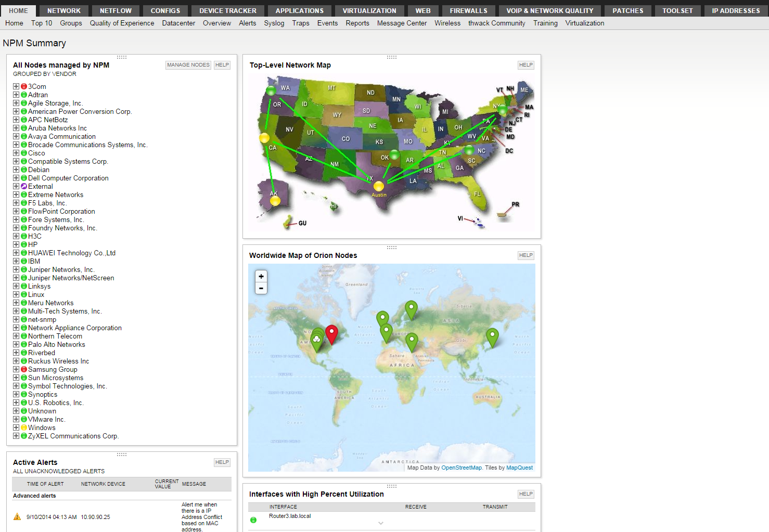Viewport: 769px width, 532px height.
Task: Expand the Riverbed vendor group
Action: (16, 353)
